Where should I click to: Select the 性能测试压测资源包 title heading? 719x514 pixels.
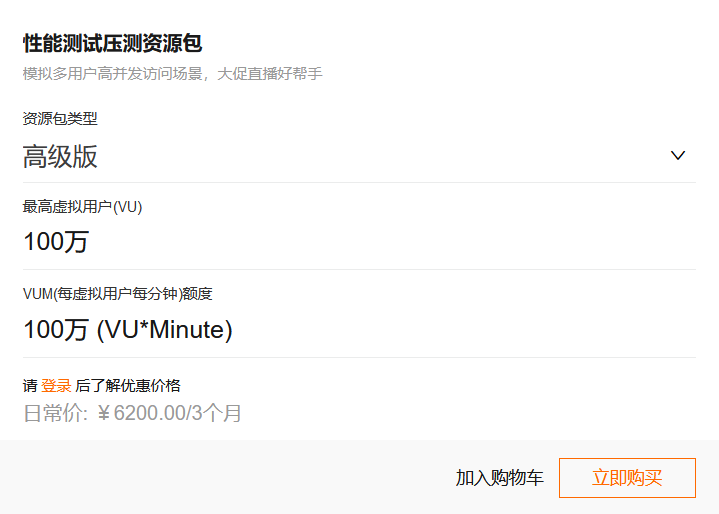pyautogui.click(x=113, y=44)
